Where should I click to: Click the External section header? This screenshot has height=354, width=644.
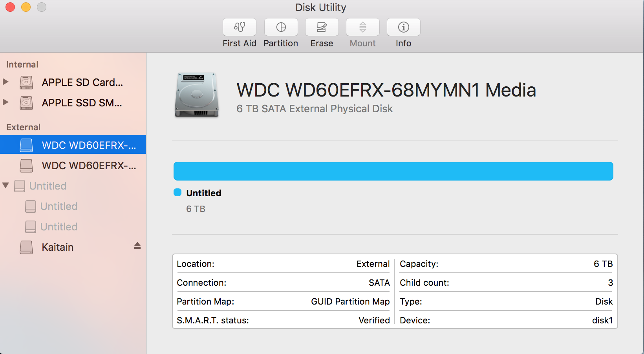click(x=24, y=127)
